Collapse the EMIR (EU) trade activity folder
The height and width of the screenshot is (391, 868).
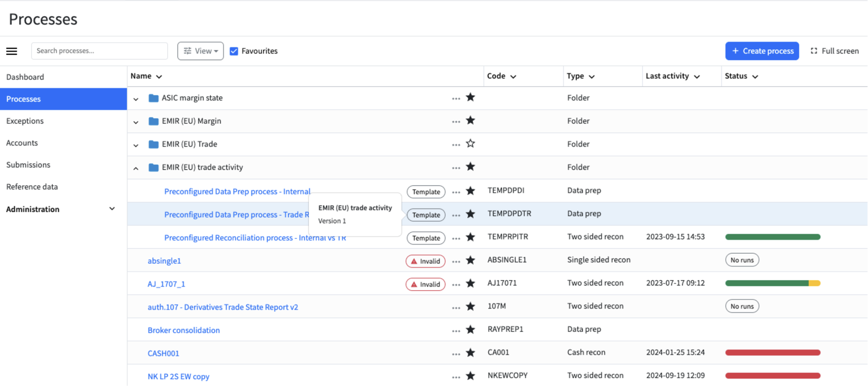136,168
